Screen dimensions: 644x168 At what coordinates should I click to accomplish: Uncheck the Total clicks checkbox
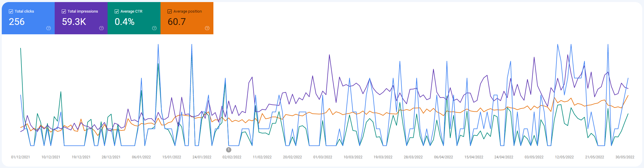11,11
